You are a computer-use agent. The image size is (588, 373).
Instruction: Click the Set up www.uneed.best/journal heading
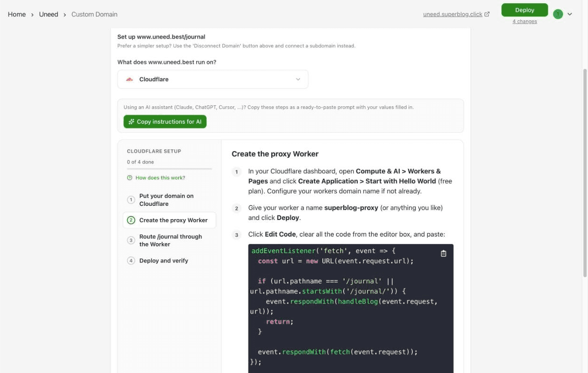(x=161, y=36)
